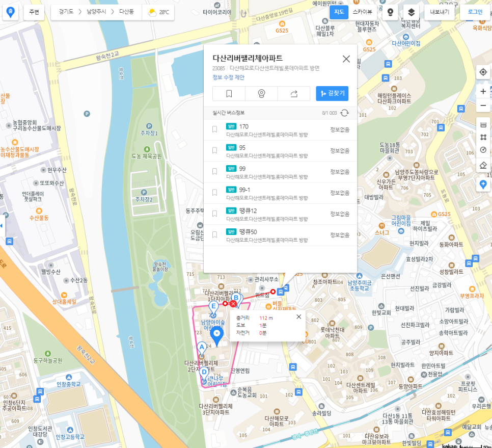
Task: Toggle the bookmark for bus 99-1
Action: (214, 193)
